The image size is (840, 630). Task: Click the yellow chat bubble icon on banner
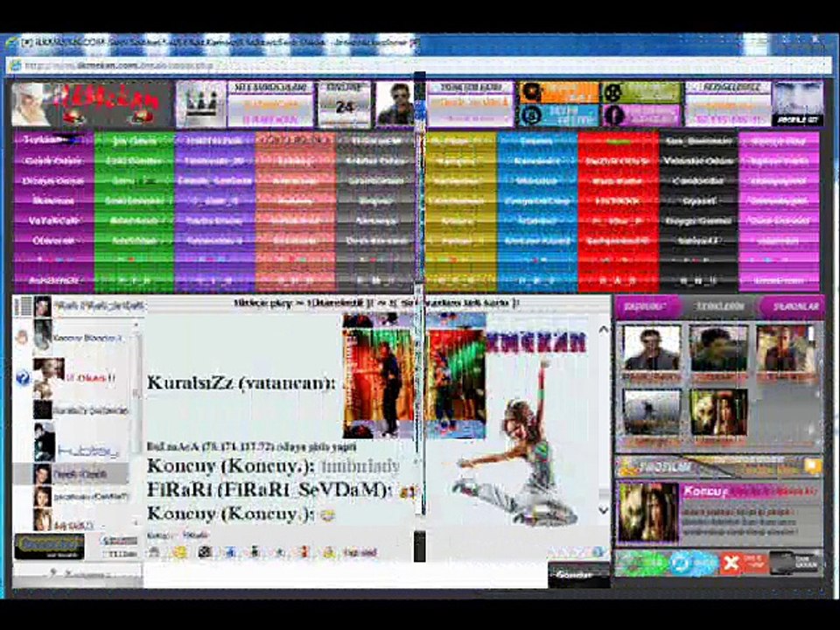[x=812, y=466]
